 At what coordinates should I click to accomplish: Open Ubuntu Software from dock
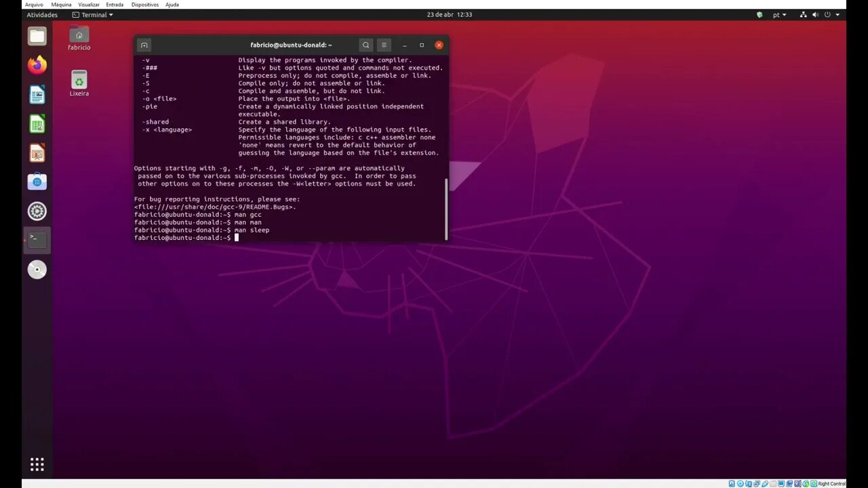[x=37, y=182]
